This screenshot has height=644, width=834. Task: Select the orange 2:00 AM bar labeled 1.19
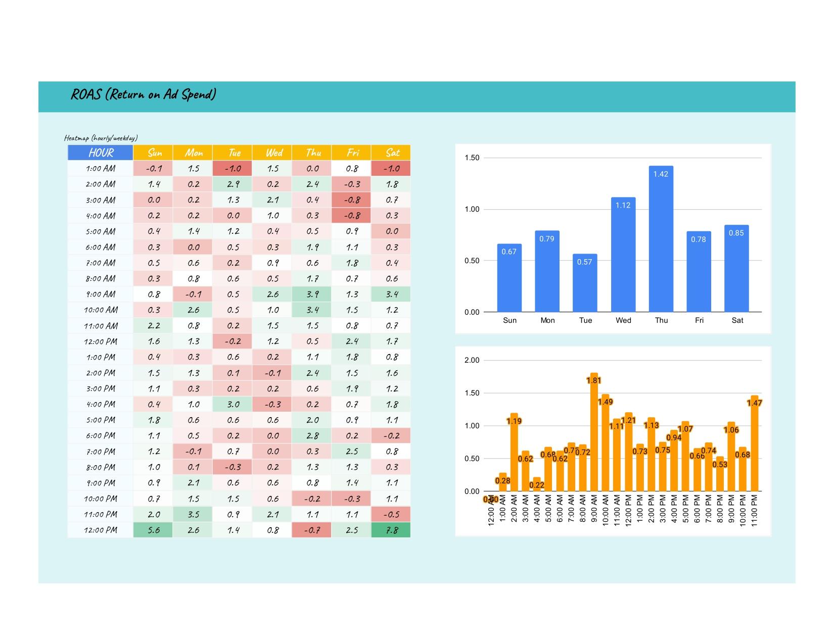tap(514, 453)
